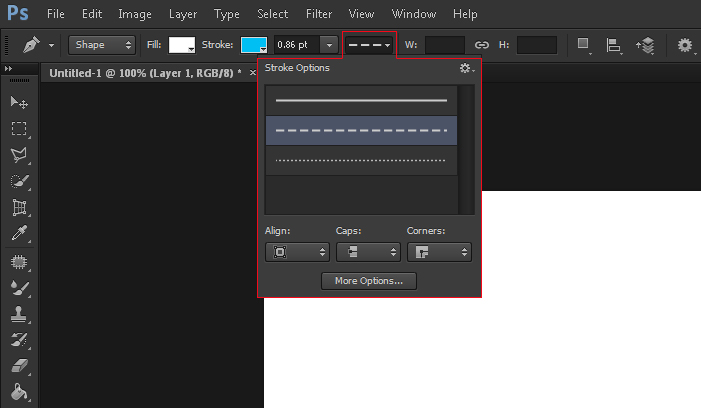The width and height of the screenshot is (701, 408).
Task: Open the View menu
Action: click(361, 14)
